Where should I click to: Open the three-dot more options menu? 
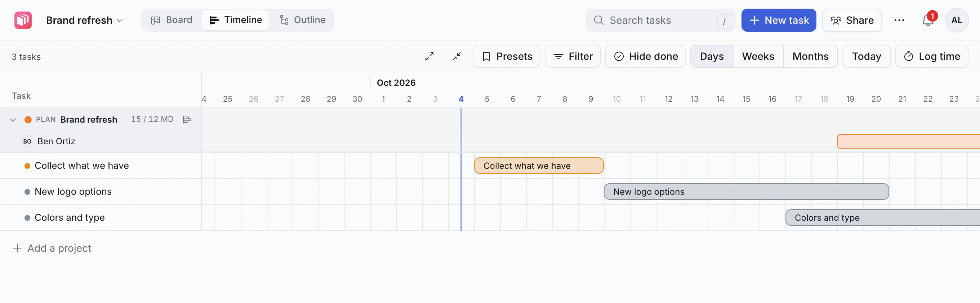[899, 20]
